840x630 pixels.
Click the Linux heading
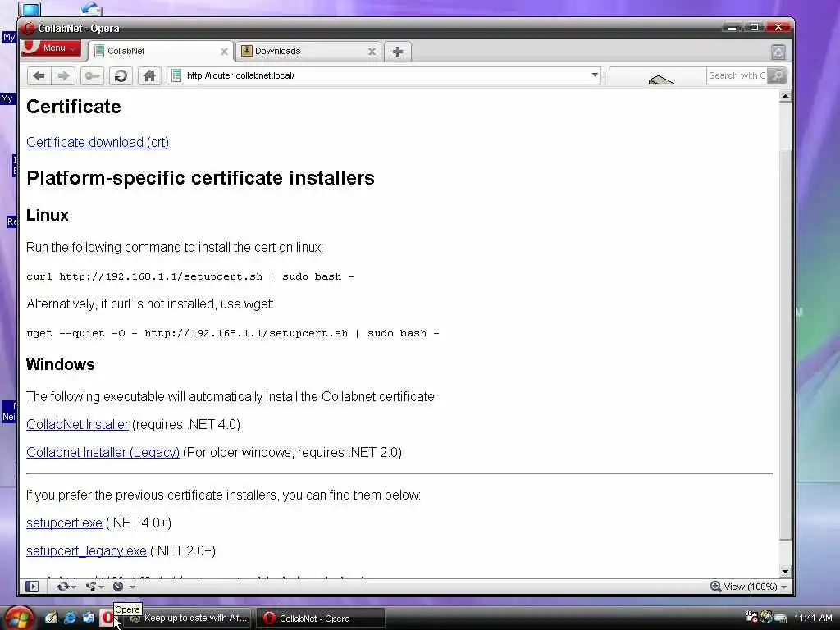coord(48,215)
